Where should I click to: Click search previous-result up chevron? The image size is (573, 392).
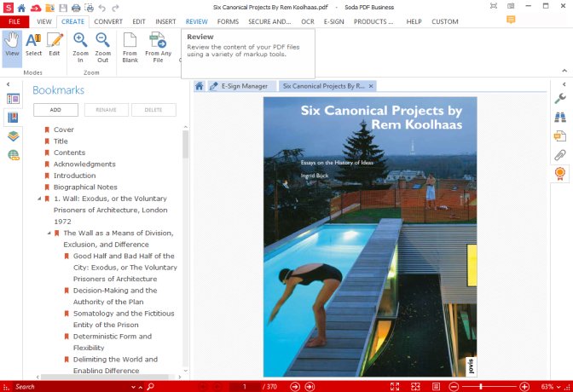click(141, 387)
